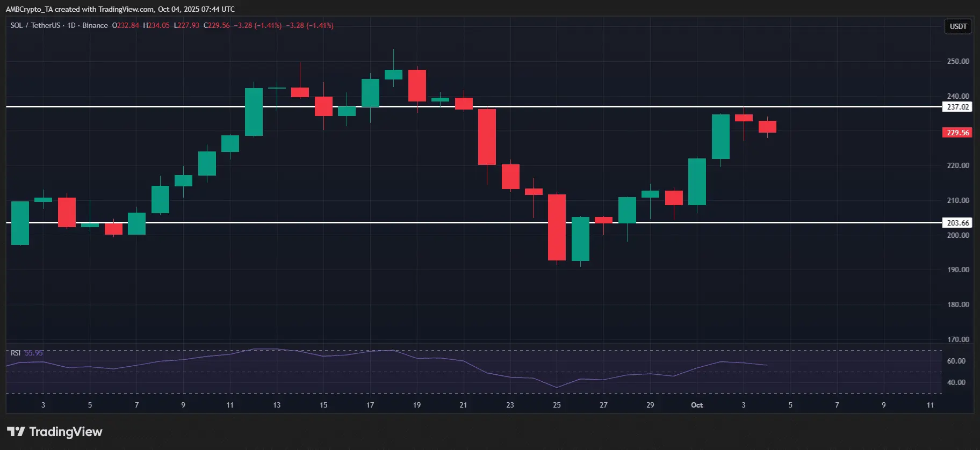Image resolution: width=980 pixels, height=450 pixels.
Task: Click the Oct date marker on time axis
Action: (x=697, y=405)
